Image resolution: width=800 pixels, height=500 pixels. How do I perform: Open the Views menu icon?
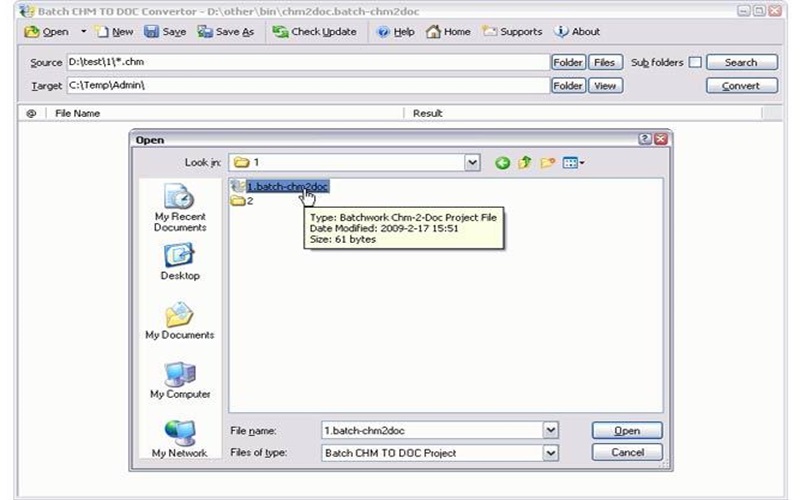(573, 163)
